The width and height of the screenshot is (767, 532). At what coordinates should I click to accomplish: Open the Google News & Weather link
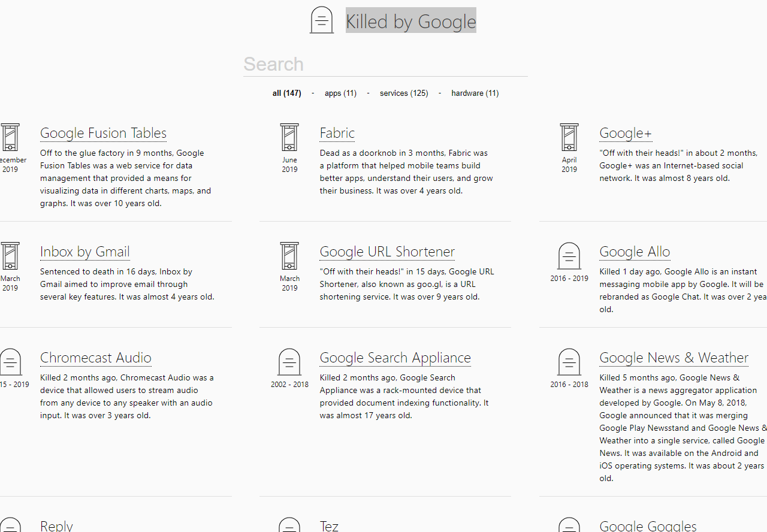point(674,358)
